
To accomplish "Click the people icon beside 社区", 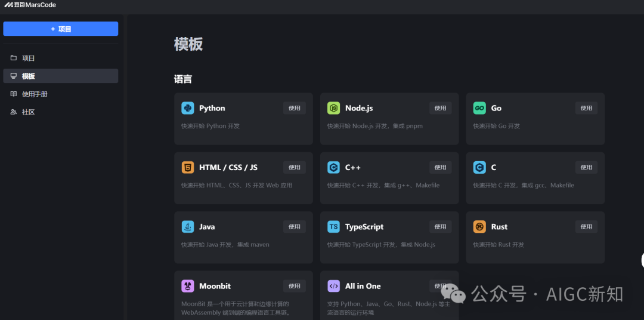I will [14, 112].
